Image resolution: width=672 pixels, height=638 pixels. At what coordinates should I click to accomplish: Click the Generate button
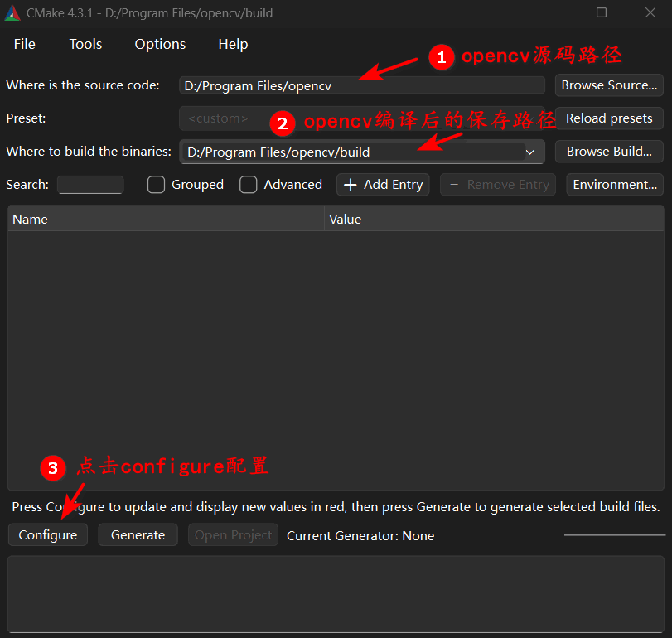(x=138, y=534)
